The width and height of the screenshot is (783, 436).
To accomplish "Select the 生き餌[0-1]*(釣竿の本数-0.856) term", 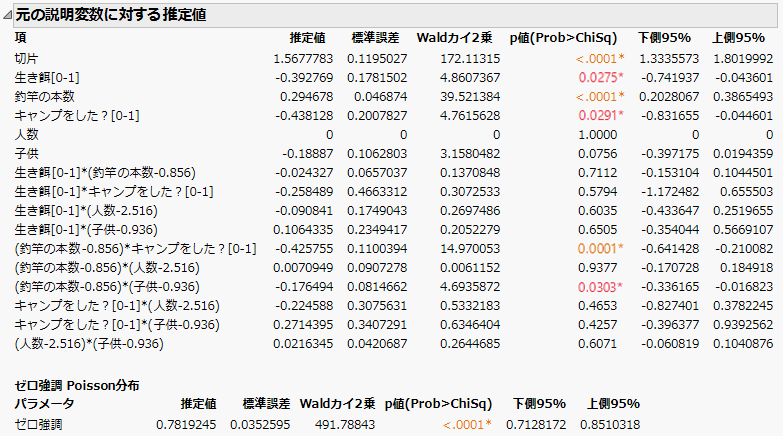I will coord(105,172).
